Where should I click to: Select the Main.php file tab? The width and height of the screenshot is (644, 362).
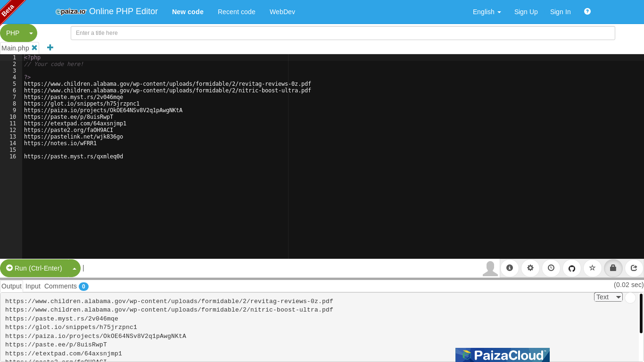pos(15,48)
